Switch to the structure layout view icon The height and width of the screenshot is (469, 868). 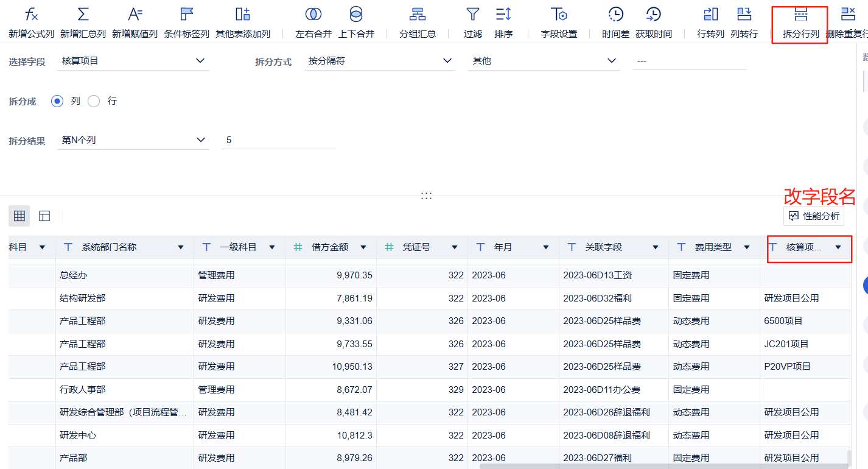click(44, 216)
